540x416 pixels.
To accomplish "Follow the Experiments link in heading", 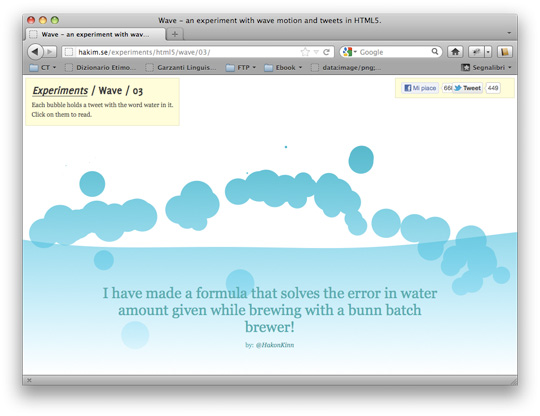I will [60, 91].
